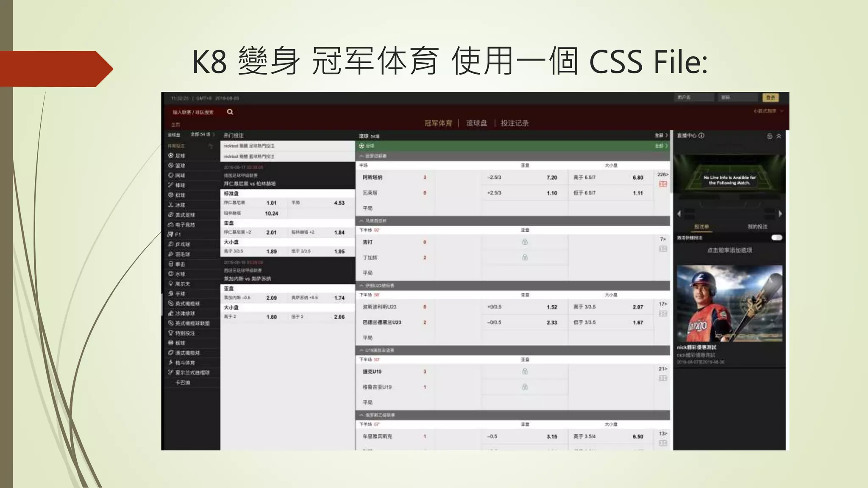Collapse the U19国际友谊赛 league section
Image resolution: width=868 pixels, height=488 pixels.
pos(362,350)
